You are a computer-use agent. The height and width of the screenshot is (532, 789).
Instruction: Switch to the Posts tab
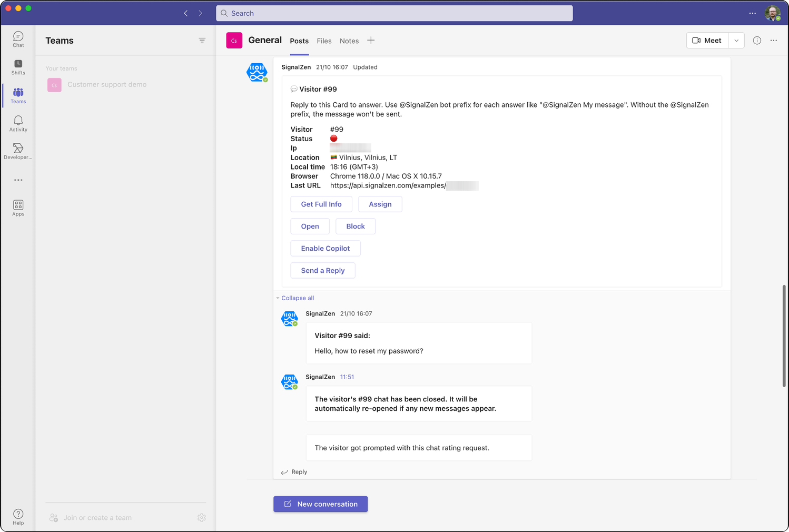299,41
